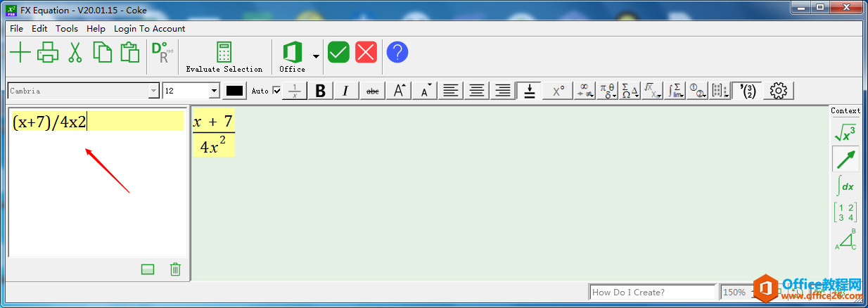This screenshot has width=868, height=308.
Task: Toggle the Degrees/Radians mode icon
Action: point(162,53)
